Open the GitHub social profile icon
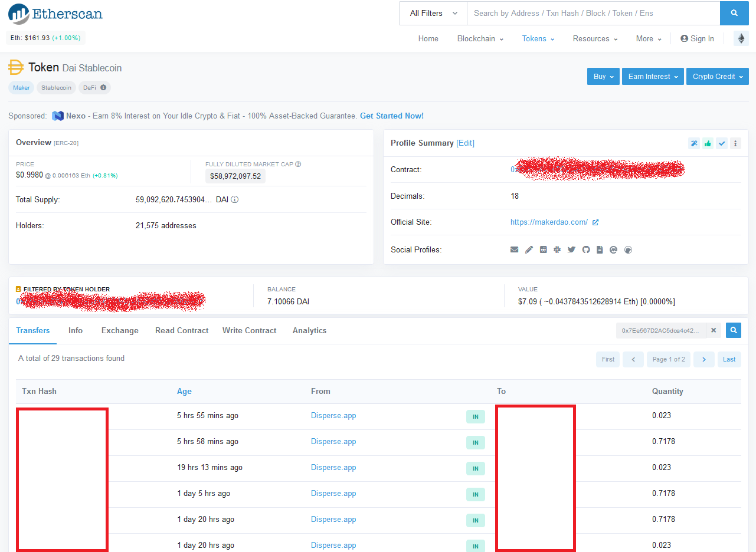Viewport: 756px width, 552px height. (585, 250)
